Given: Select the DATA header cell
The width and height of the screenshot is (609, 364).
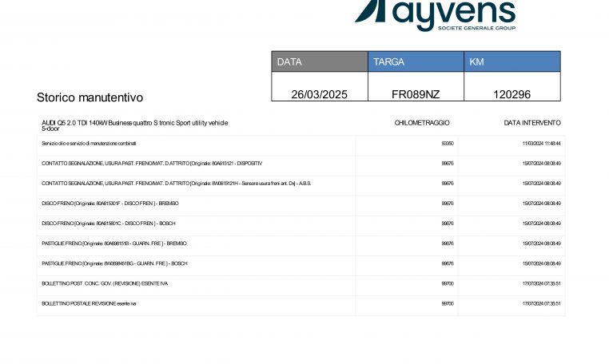Looking at the screenshot, I should pos(319,61).
